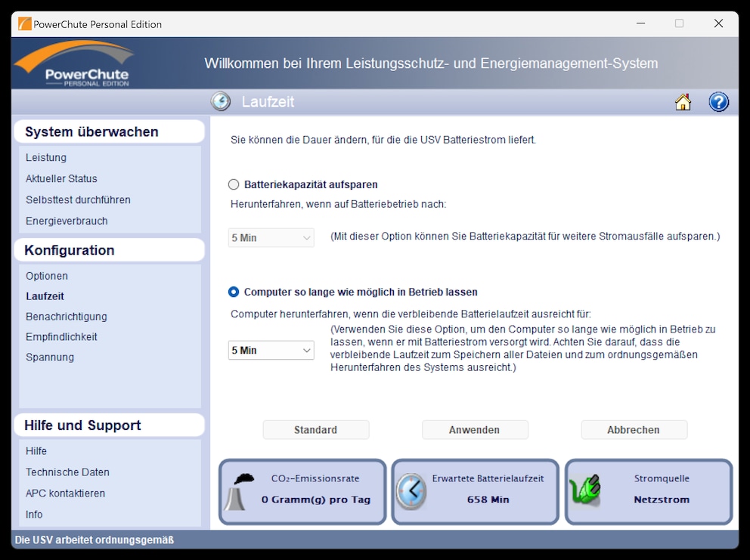This screenshot has width=750, height=560.
Task: Click the 0 Gramm(g) pro Tag value
Action: [x=316, y=500]
